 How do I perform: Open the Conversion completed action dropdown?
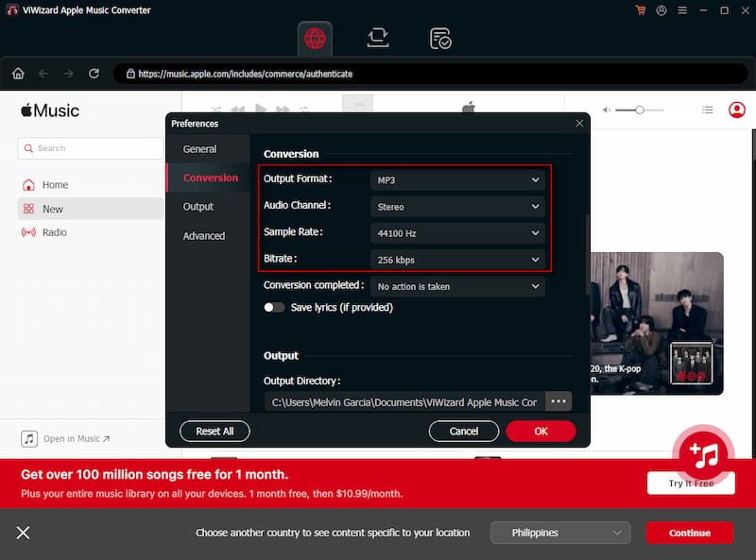click(458, 286)
